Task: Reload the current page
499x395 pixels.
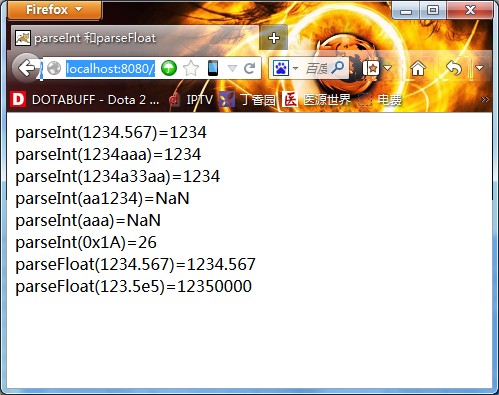Action: tap(249, 69)
